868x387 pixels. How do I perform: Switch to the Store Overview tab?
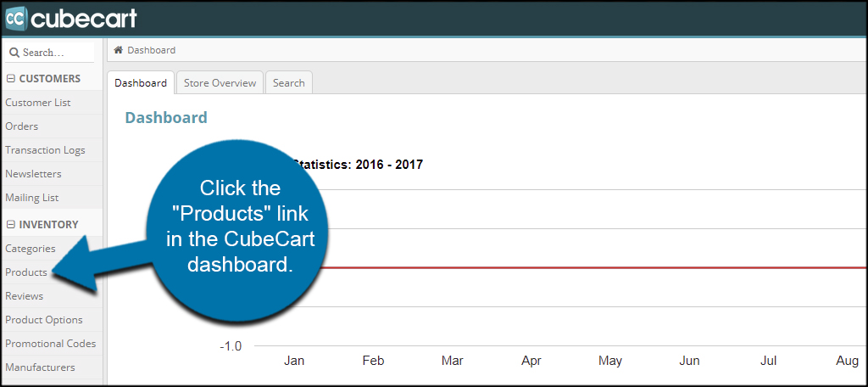click(x=220, y=83)
